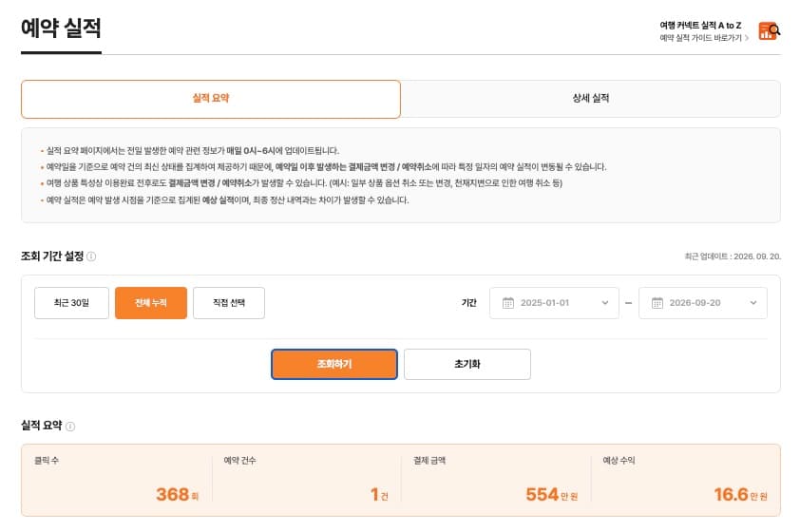
Task: Click the 최근 업데이트 : 2026. 09. 20. text
Action: tap(733, 256)
